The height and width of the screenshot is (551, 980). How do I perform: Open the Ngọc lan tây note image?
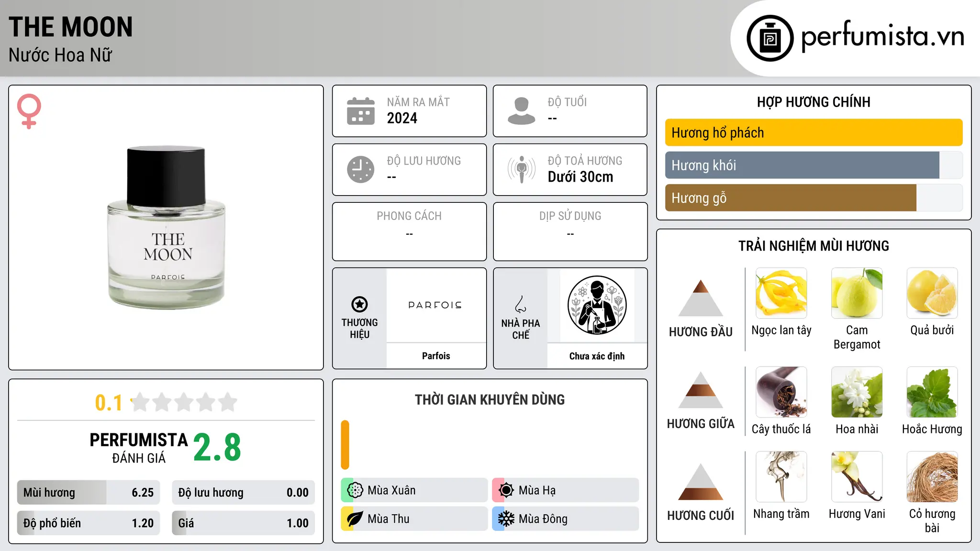click(781, 293)
